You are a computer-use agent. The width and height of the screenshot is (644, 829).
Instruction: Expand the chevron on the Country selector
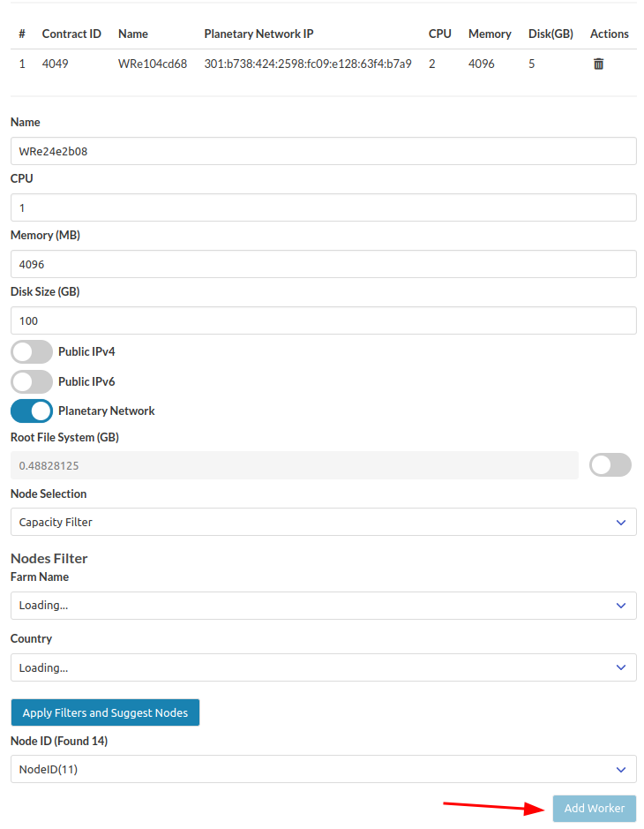pos(620,667)
